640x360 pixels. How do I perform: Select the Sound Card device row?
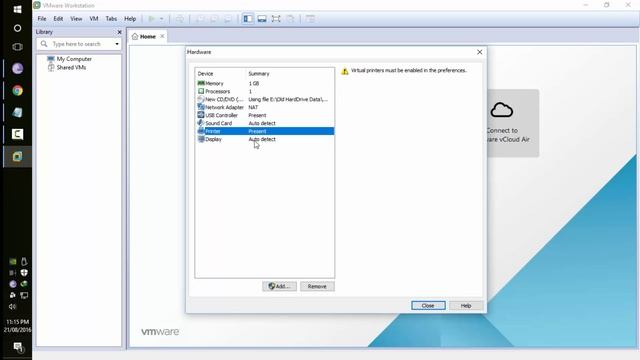[x=264, y=123]
